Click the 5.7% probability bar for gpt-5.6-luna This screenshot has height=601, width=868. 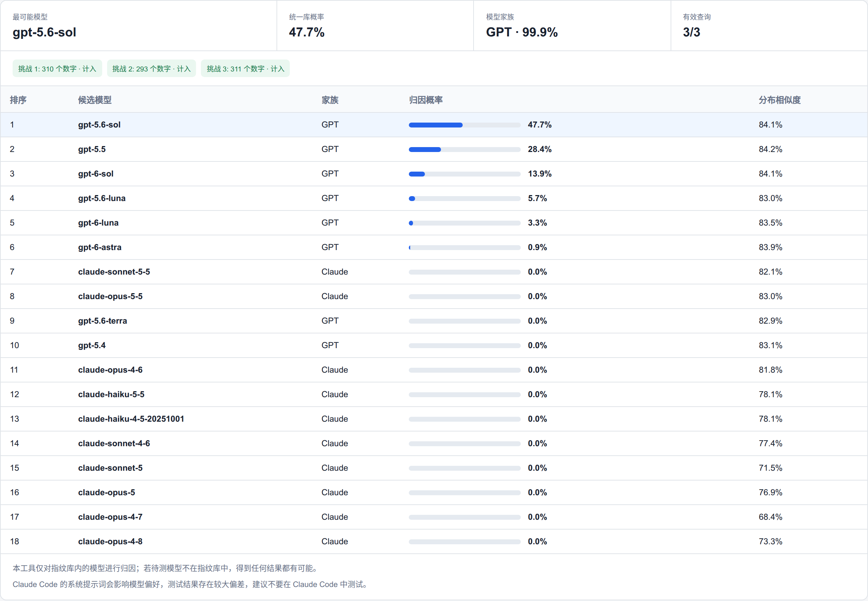point(465,199)
